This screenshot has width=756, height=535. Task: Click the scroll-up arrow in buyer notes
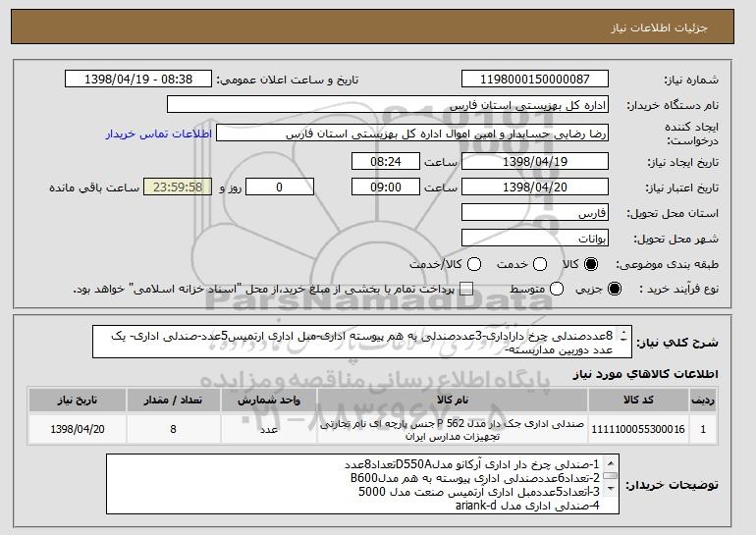(x=611, y=463)
